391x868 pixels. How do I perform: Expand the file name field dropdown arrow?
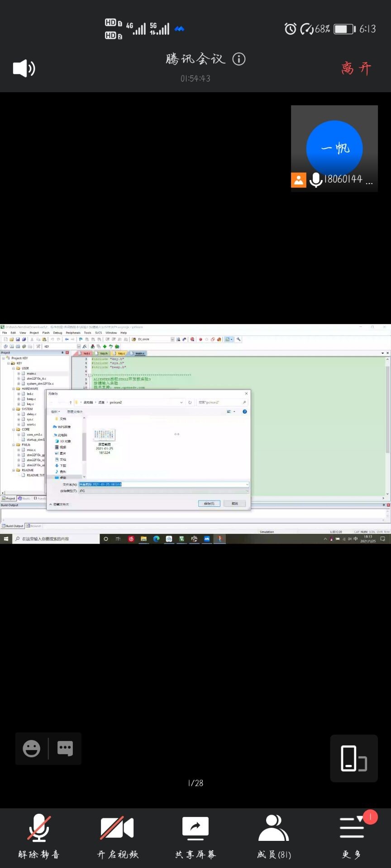pos(247,485)
